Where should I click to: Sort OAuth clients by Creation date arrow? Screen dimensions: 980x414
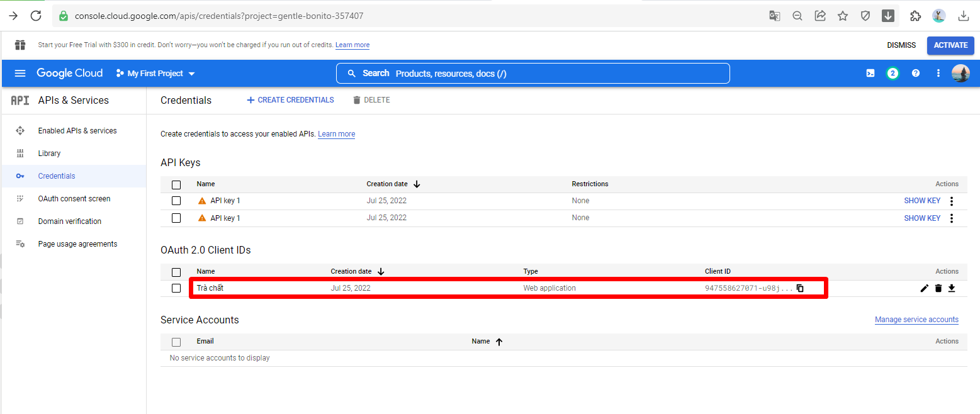pos(381,272)
